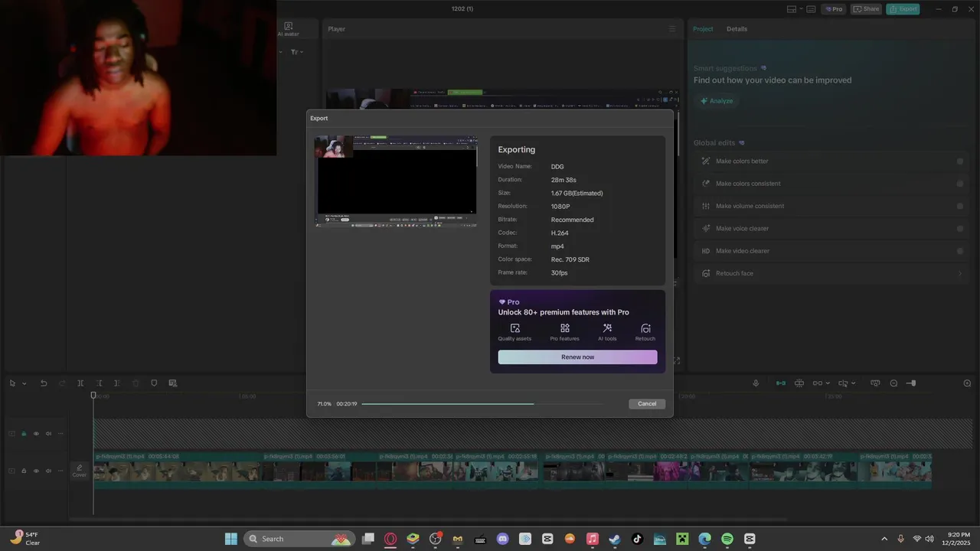Toggle main track magnet
This screenshot has width=980, height=551.
(x=781, y=383)
